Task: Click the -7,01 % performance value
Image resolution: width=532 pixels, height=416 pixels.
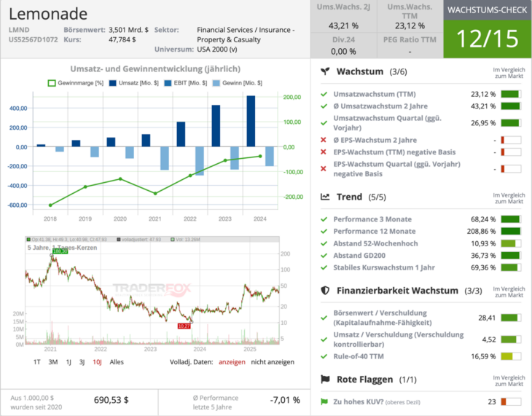Action: click(x=285, y=400)
